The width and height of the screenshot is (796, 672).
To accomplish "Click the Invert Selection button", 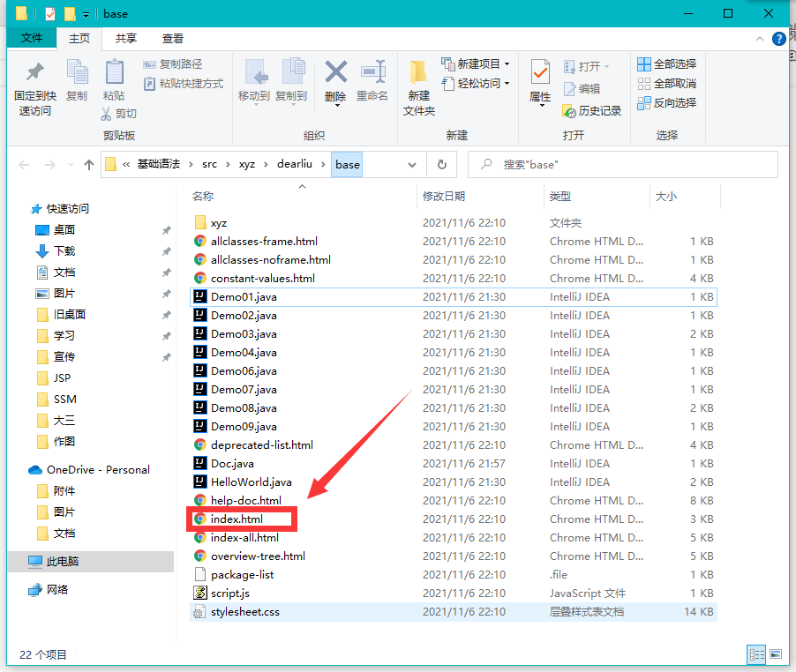I will 666,103.
